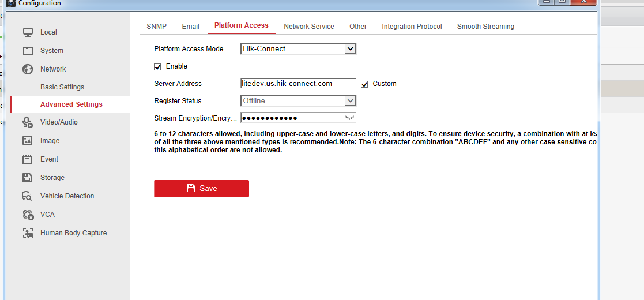Screen dimensions: 644x300
Task: Reveal encryption key with eye icon
Action: (349, 118)
